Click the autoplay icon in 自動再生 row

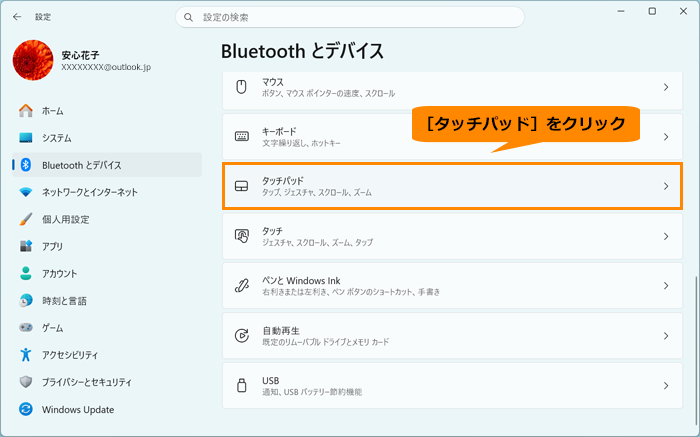point(242,336)
